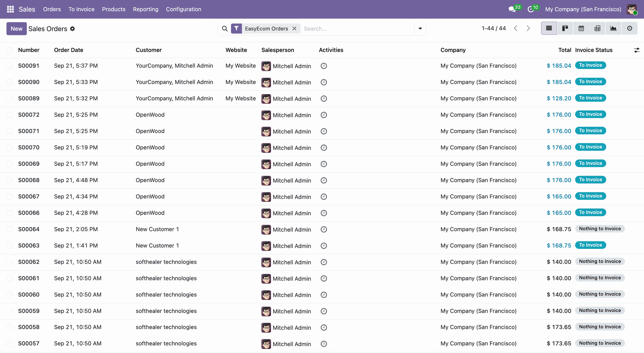Screen dimensions: 644x353
Task: Select all orders with header checkbox
Action: [x=9, y=50]
